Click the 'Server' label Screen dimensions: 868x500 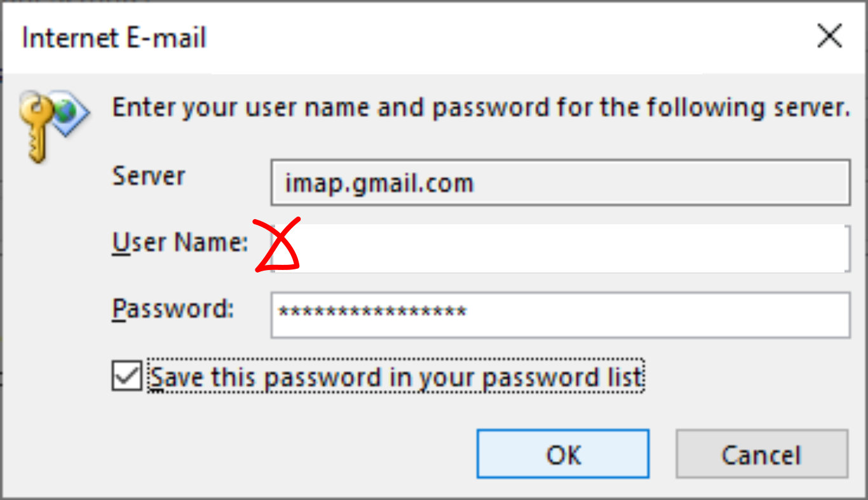coord(148,177)
